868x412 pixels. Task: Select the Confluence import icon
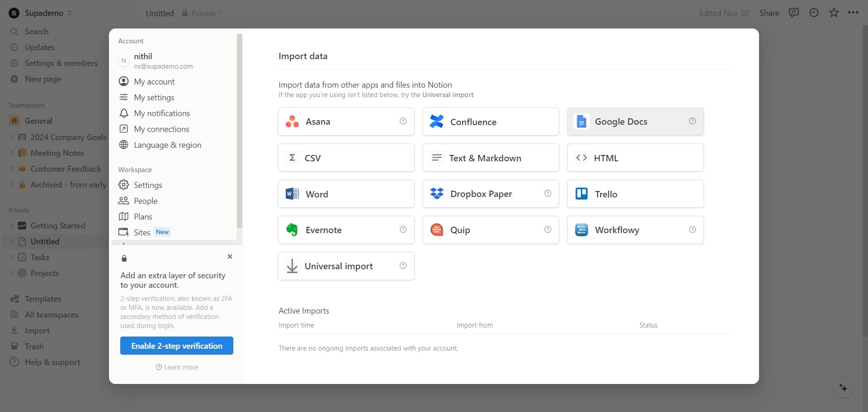(437, 121)
